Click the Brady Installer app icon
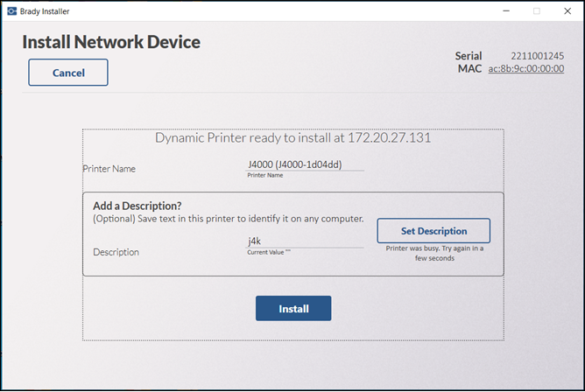Screen dimensions: 585x392 (x=11, y=10)
